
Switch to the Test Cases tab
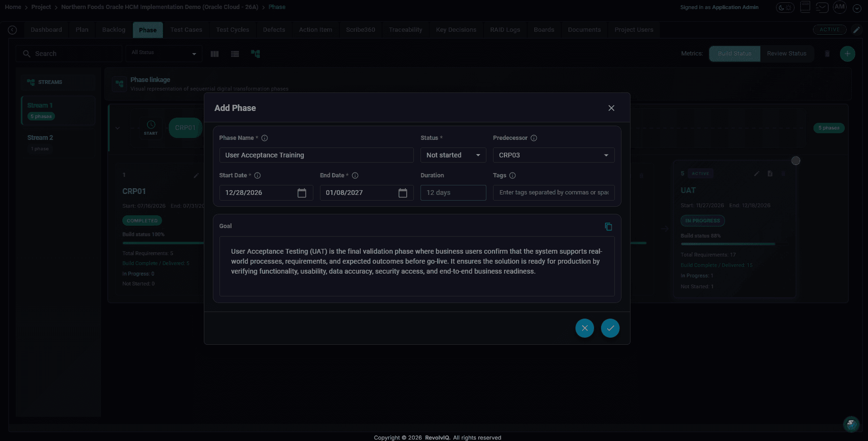[186, 29]
